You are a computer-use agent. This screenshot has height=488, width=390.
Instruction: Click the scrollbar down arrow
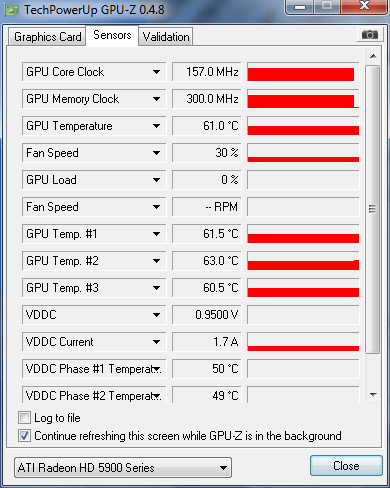click(373, 395)
